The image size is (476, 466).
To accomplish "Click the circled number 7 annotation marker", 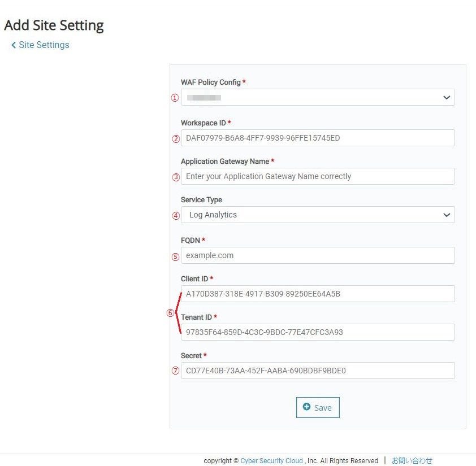I will coord(175,371).
